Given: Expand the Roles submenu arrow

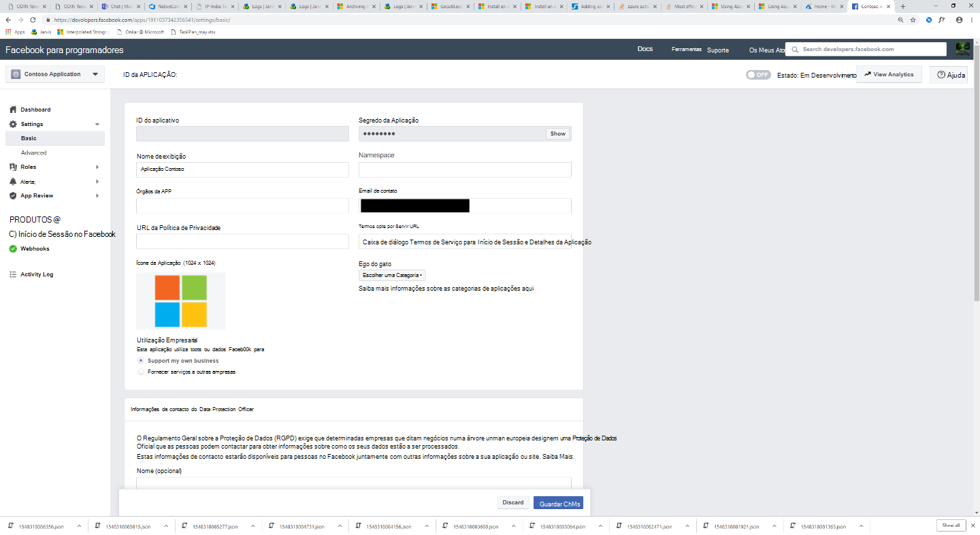Looking at the screenshot, I should click(97, 167).
